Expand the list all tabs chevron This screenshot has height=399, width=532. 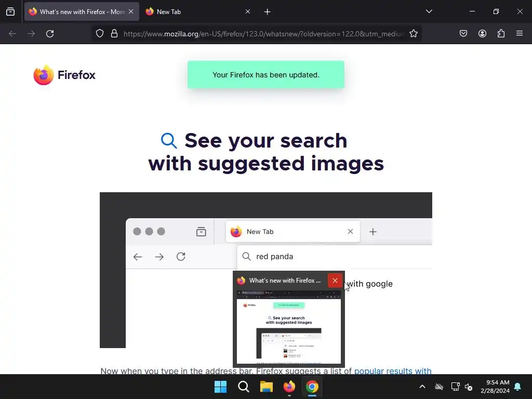pyautogui.click(x=429, y=11)
